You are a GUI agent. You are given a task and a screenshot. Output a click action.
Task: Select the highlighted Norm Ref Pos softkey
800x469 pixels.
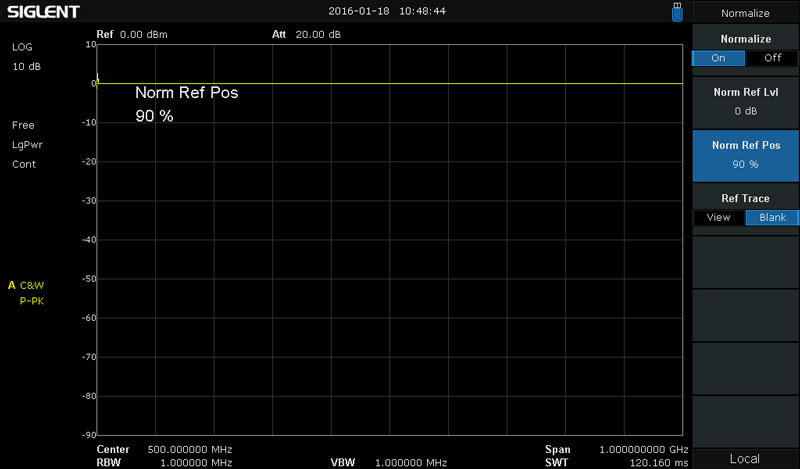[745, 154]
